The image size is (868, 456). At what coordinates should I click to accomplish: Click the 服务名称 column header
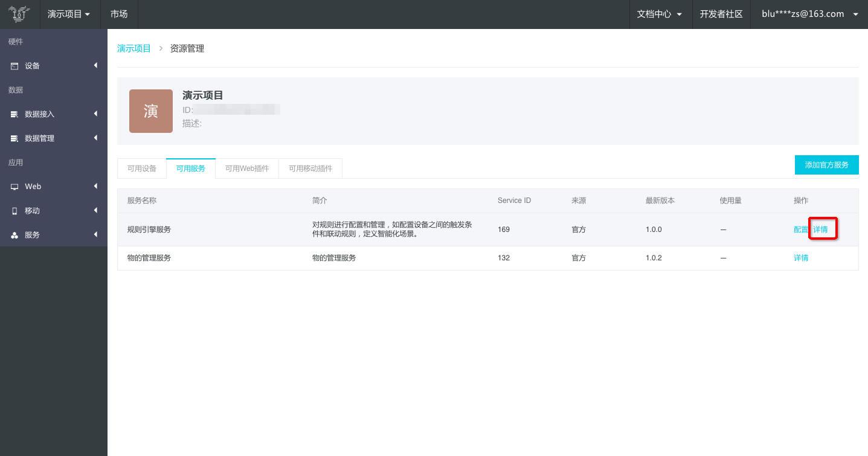(142, 201)
